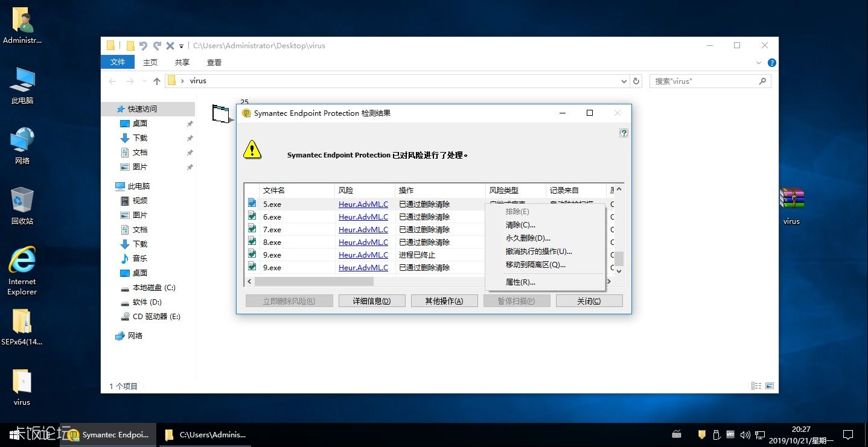Open the 查看 ribbon tab
Image resolution: width=868 pixels, height=447 pixels.
(x=214, y=62)
